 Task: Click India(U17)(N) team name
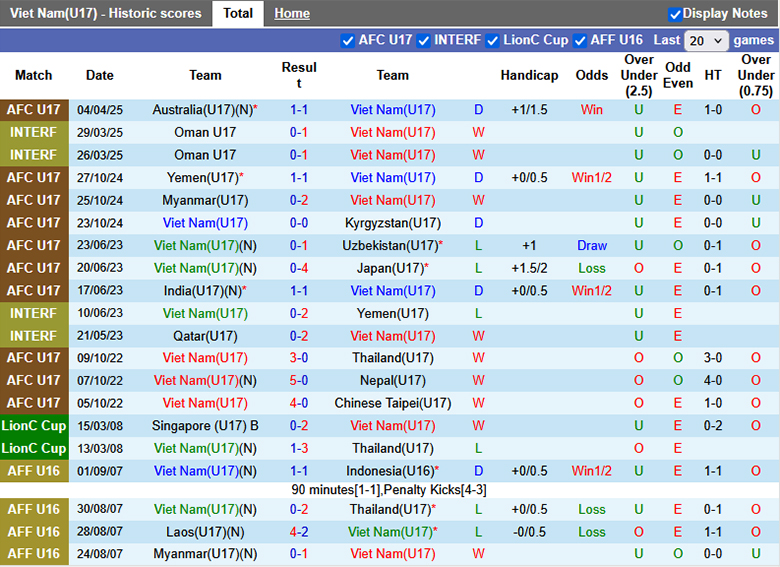point(203,291)
